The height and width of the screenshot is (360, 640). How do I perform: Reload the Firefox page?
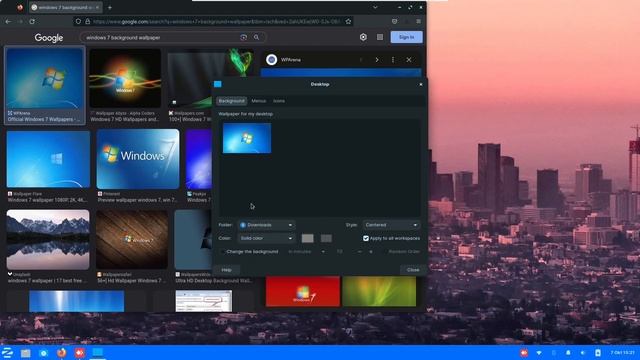[32, 21]
